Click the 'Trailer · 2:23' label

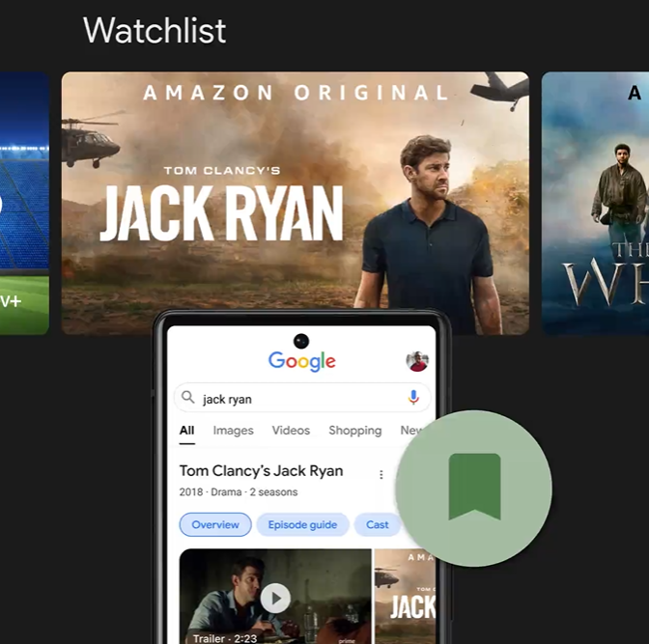click(225, 638)
